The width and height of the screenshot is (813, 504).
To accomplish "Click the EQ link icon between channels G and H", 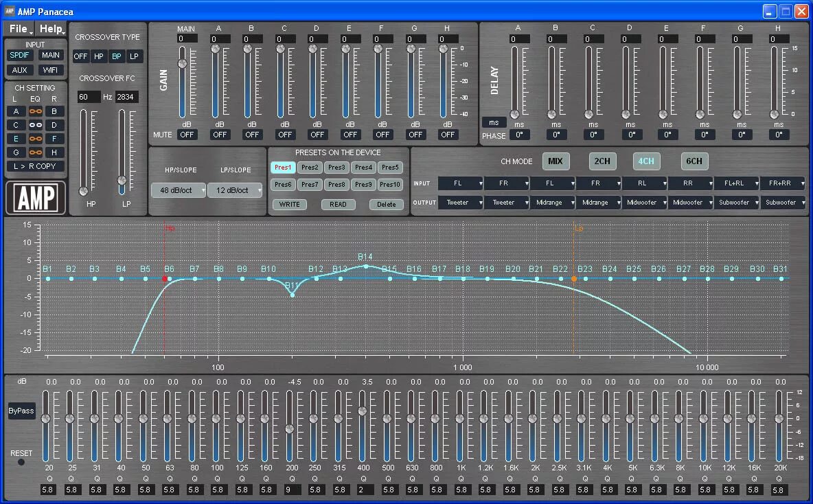I will (x=35, y=152).
